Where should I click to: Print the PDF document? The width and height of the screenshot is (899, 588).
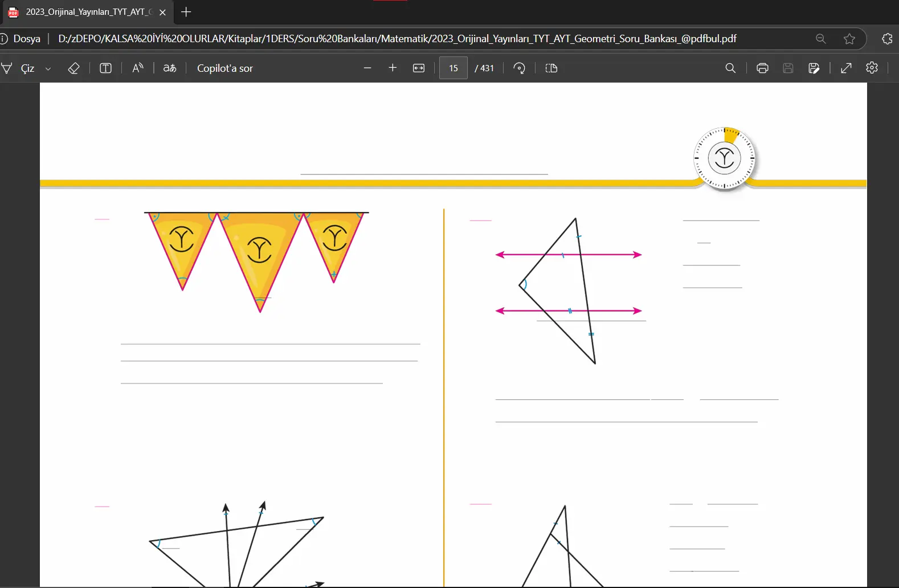tap(762, 68)
